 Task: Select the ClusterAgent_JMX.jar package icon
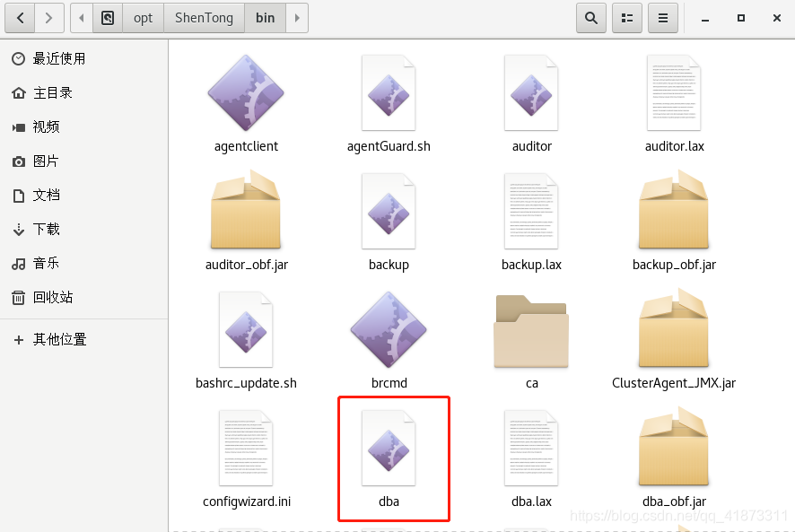pyautogui.click(x=674, y=328)
